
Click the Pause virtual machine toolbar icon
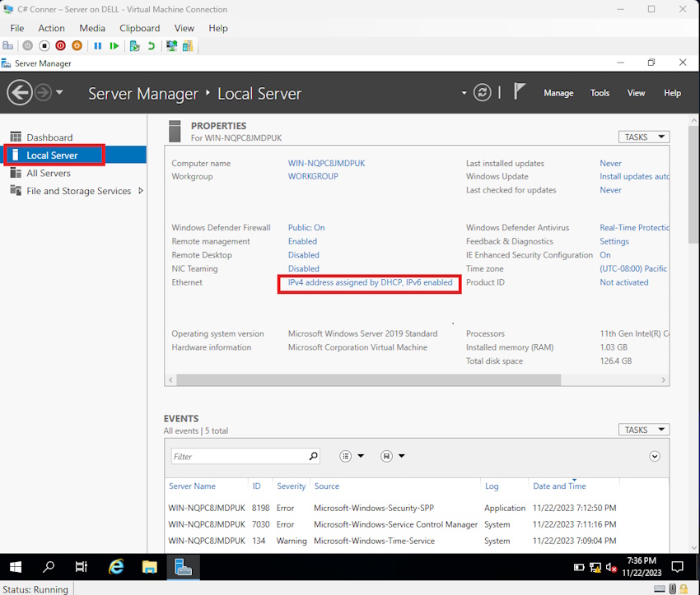point(97,46)
